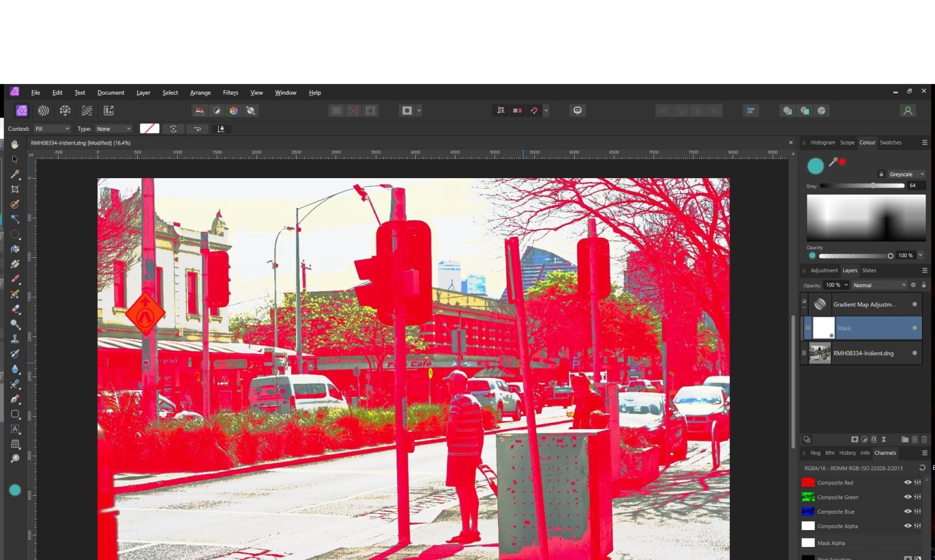935x560 pixels.
Task: Switch to the Swatches panel
Action: coord(891,143)
